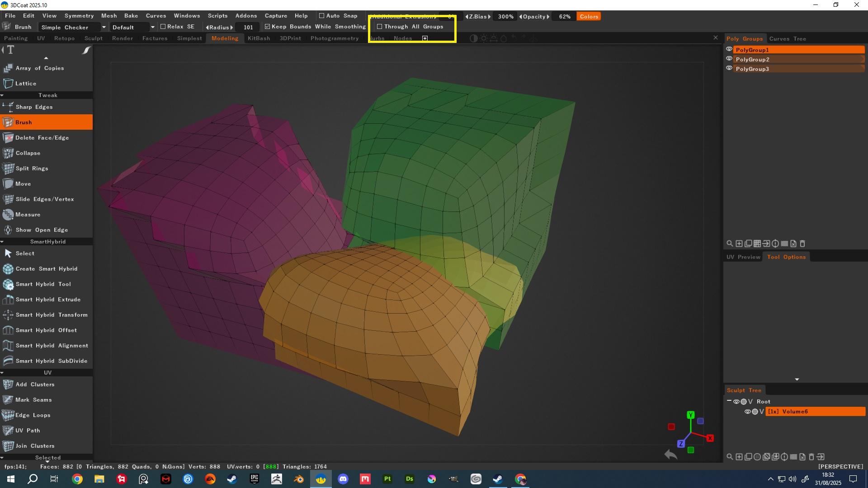Select the Lattice tool icon
868x488 pixels.
8,84
